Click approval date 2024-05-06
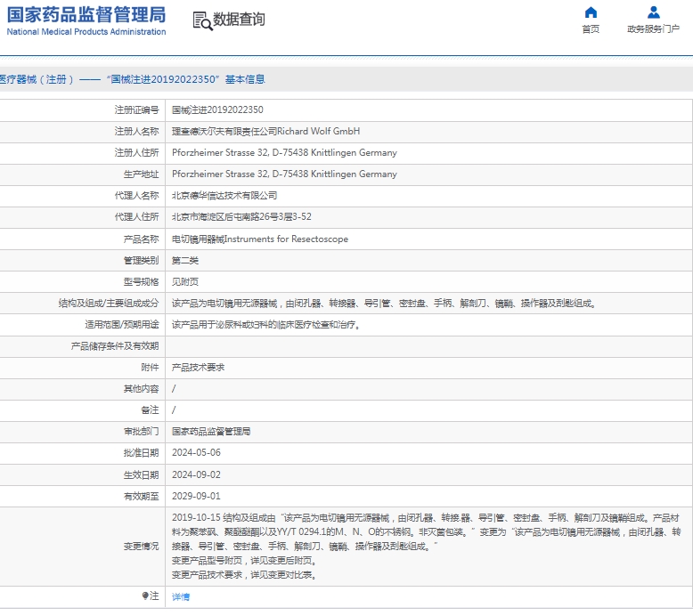693x616 pixels. (x=196, y=452)
